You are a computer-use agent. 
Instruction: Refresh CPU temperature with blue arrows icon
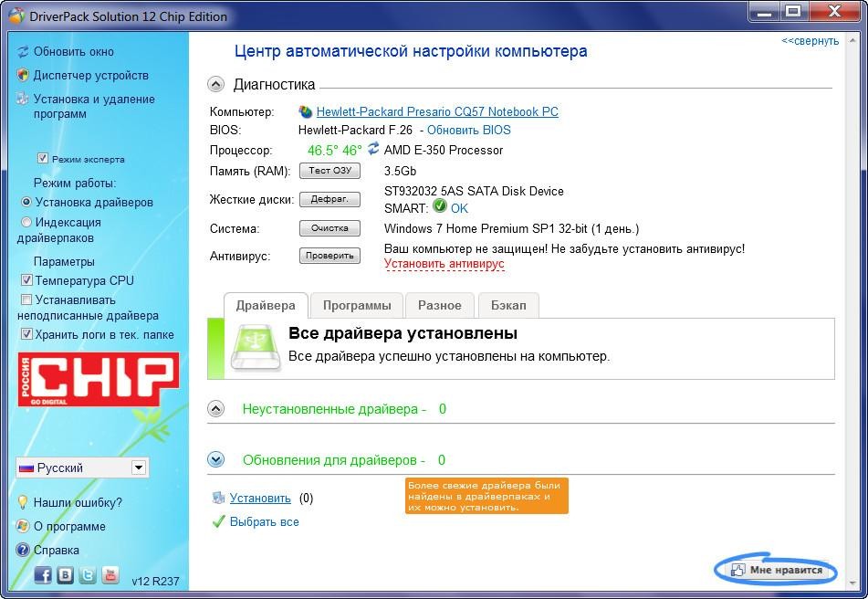373,148
